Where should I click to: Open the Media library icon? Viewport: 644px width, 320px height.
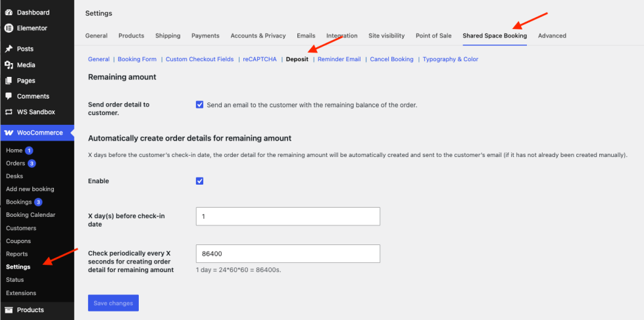point(9,65)
